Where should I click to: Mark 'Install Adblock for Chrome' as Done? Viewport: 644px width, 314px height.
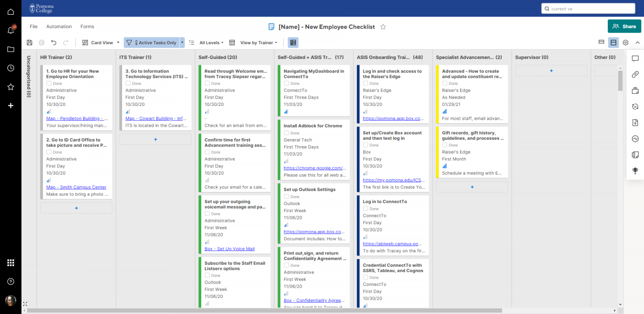(x=286, y=133)
